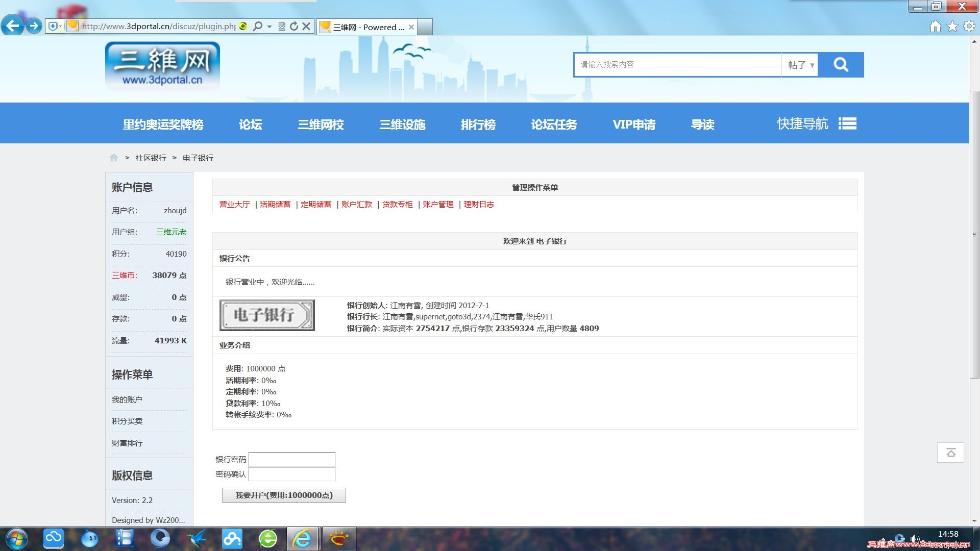980x551 pixels.
Task: Click the 银行密码 input field
Action: (292, 459)
